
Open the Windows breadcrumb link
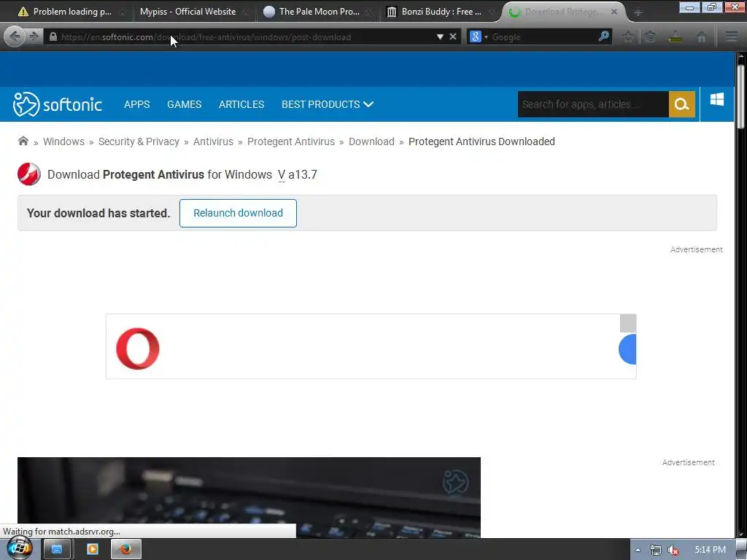click(x=63, y=141)
